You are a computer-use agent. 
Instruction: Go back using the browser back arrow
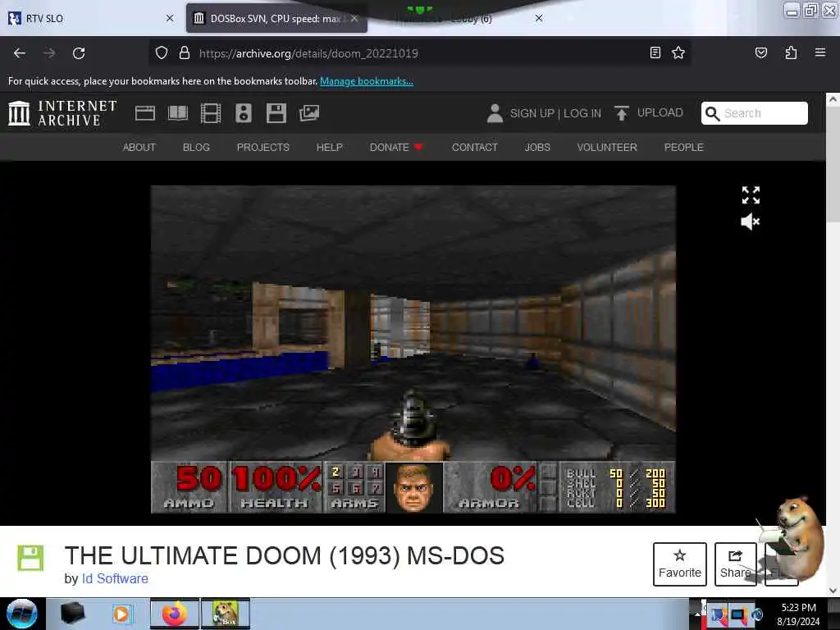pos(20,53)
